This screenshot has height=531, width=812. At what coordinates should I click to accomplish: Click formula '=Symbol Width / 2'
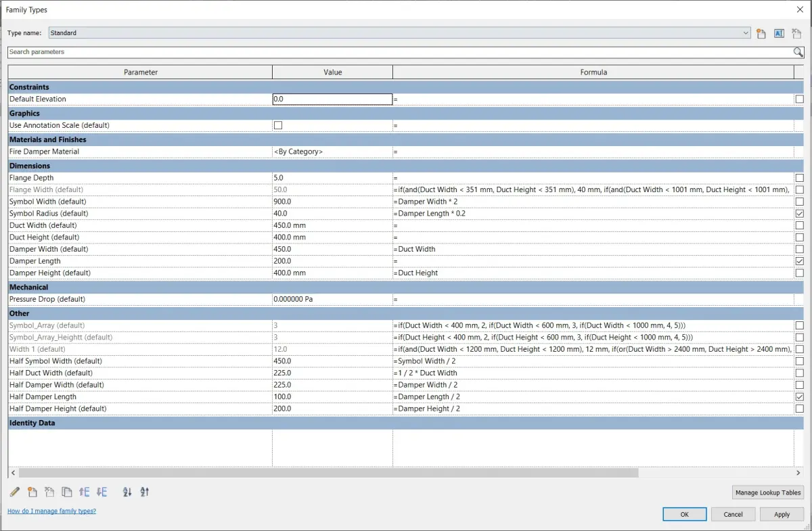click(x=424, y=361)
